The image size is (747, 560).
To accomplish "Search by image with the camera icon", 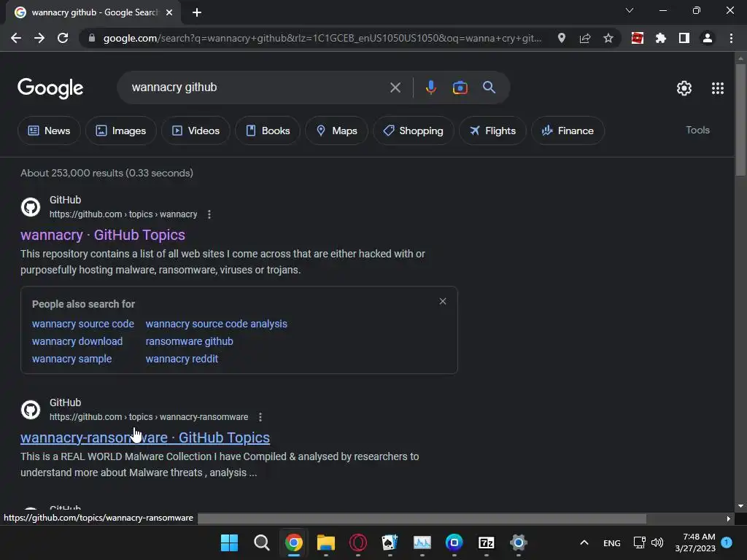I will pyautogui.click(x=460, y=87).
